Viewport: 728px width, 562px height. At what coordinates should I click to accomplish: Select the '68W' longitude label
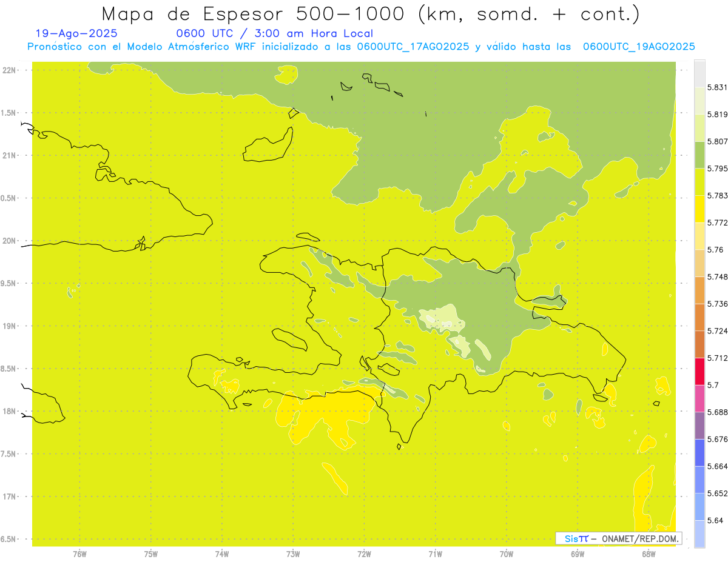[x=649, y=555]
